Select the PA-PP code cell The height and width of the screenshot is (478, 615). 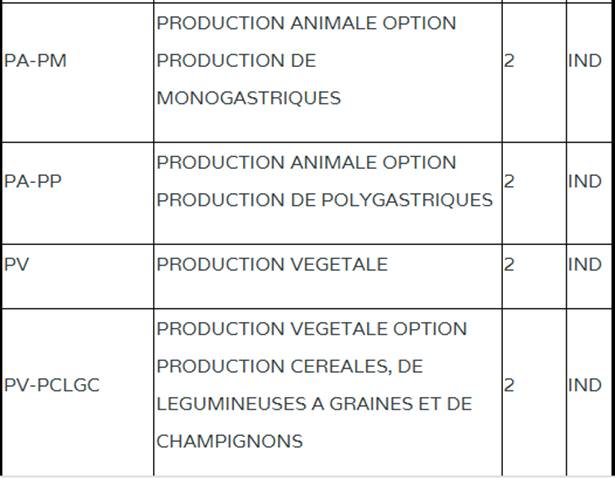pos(33,182)
